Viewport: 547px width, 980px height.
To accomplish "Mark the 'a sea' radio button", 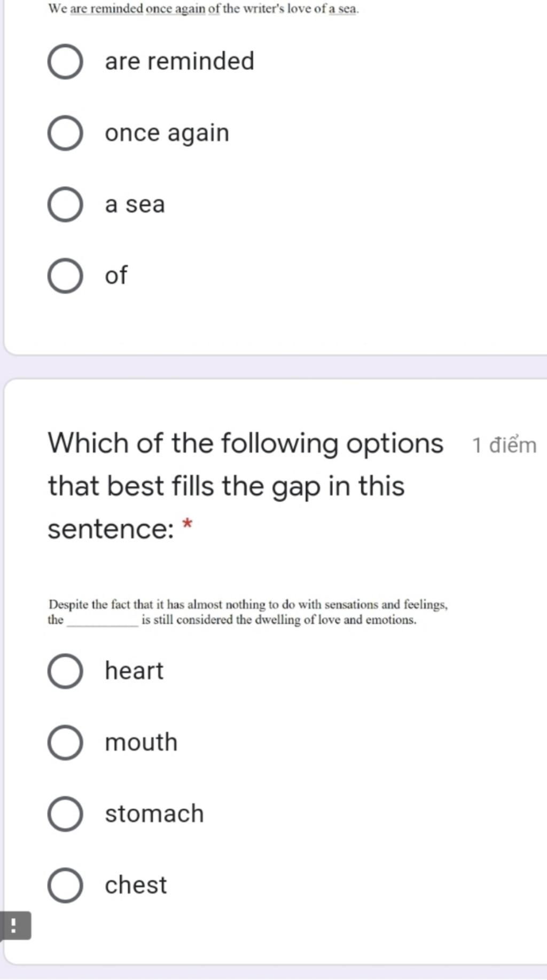I will pos(65,204).
